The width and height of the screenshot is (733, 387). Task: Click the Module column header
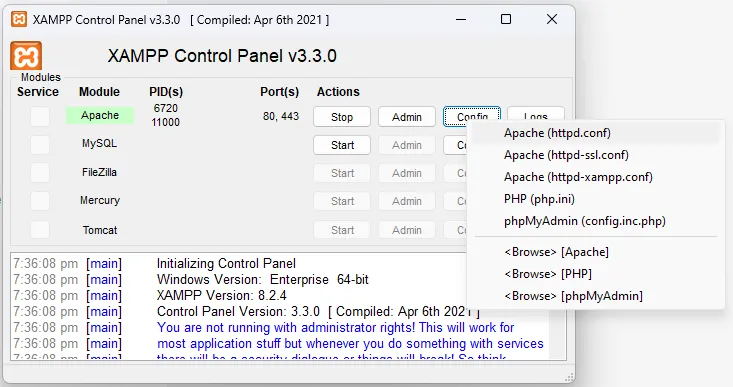point(99,92)
